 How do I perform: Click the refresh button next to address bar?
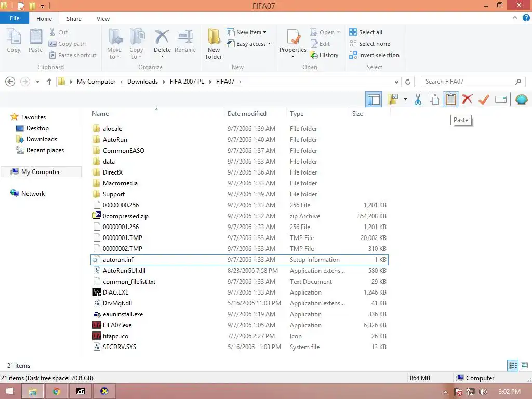coord(408,82)
